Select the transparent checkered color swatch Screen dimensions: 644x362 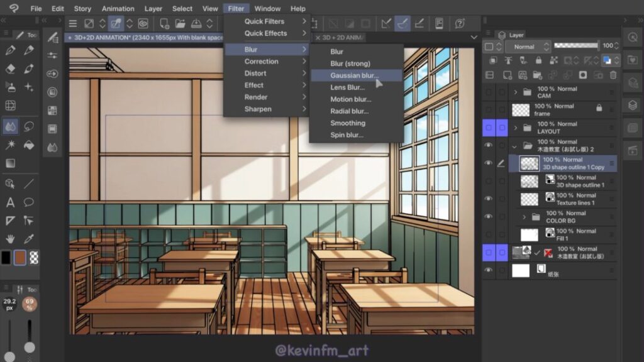34,258
